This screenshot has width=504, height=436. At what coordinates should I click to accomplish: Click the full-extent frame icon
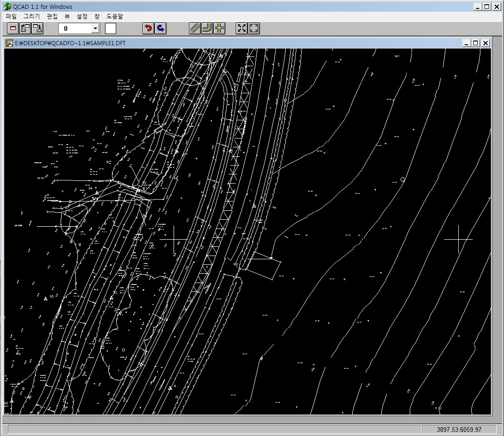pyautogui.click(x=254, y=28)
